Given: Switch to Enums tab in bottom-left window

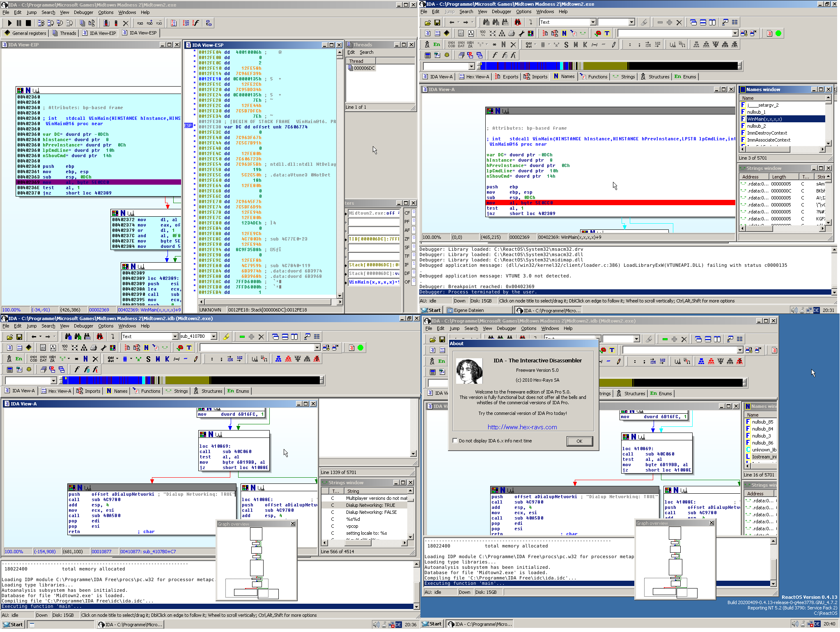Looking at the screenshot, I should [x=239, y=391].
